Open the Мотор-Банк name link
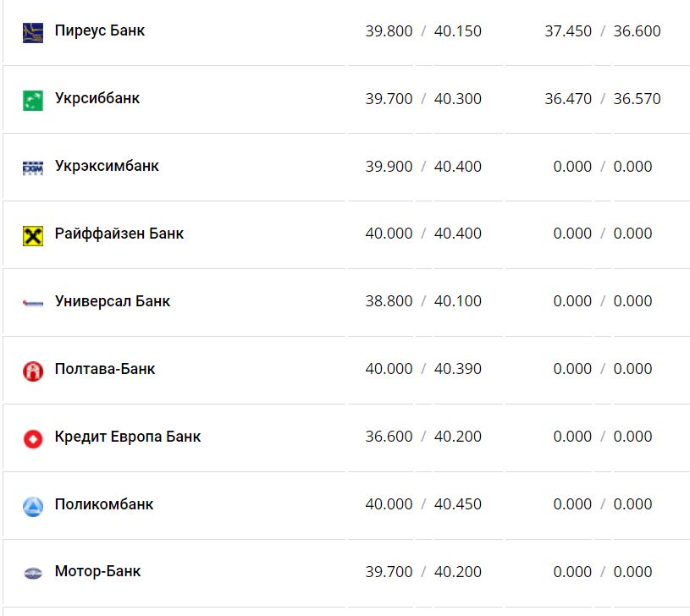This screenshot has width=690, height=616. tap(98, 572)
